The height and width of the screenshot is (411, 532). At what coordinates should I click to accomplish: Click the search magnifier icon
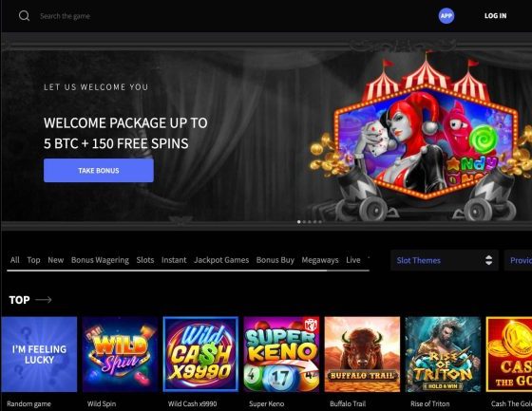tap(24, 15)
